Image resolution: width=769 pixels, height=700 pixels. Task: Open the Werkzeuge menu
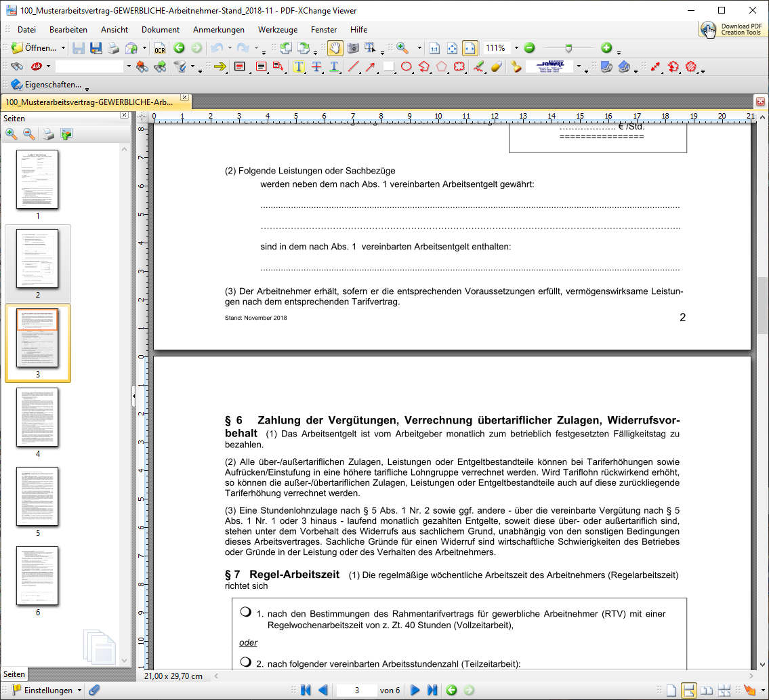[278, 29]
